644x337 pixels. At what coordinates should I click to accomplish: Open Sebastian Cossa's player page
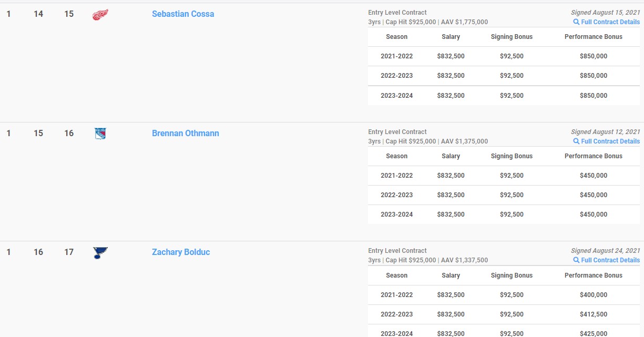coord(183,14)
